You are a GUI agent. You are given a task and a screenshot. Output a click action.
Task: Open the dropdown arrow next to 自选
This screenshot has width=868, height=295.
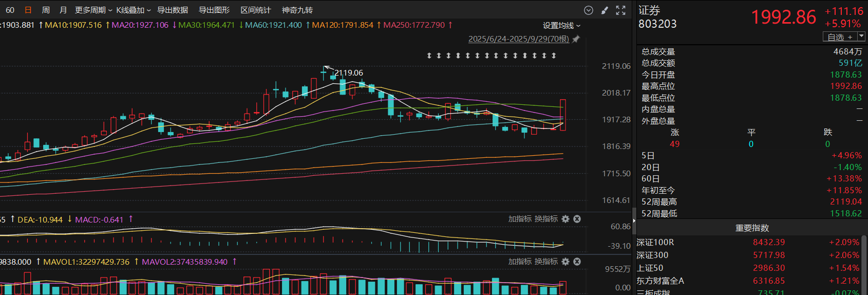coord(861,36)
